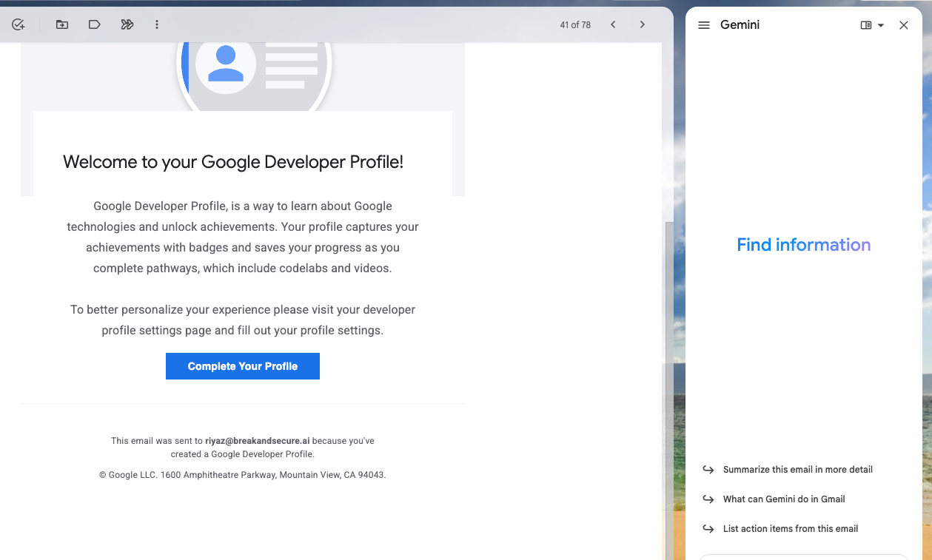Click the Complete Your Profile button

(243, 366)
